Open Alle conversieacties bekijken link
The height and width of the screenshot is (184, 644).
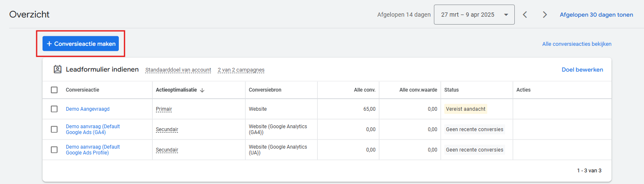point(576,44)
